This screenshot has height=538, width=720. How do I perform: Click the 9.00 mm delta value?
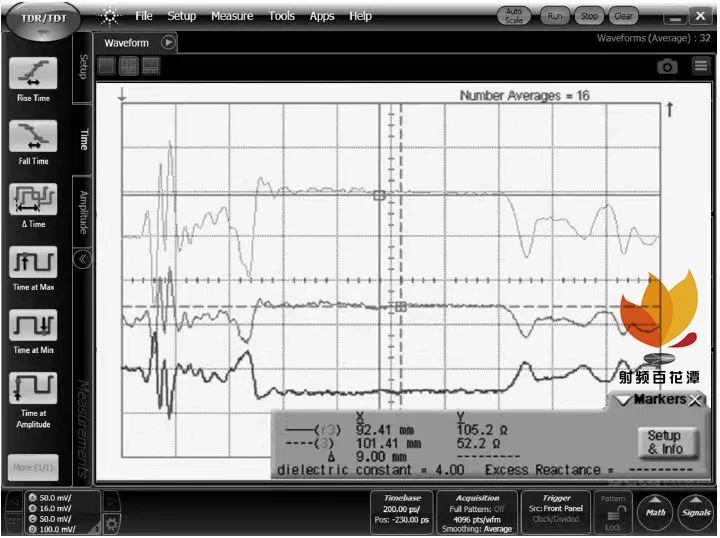(381, 457)
